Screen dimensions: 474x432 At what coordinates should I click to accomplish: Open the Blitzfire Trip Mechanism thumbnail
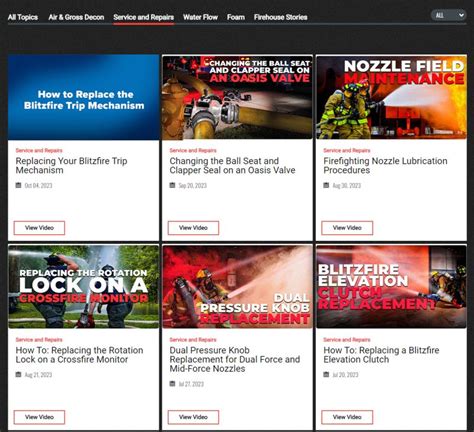pyautogui.click(x=84, y=97)
